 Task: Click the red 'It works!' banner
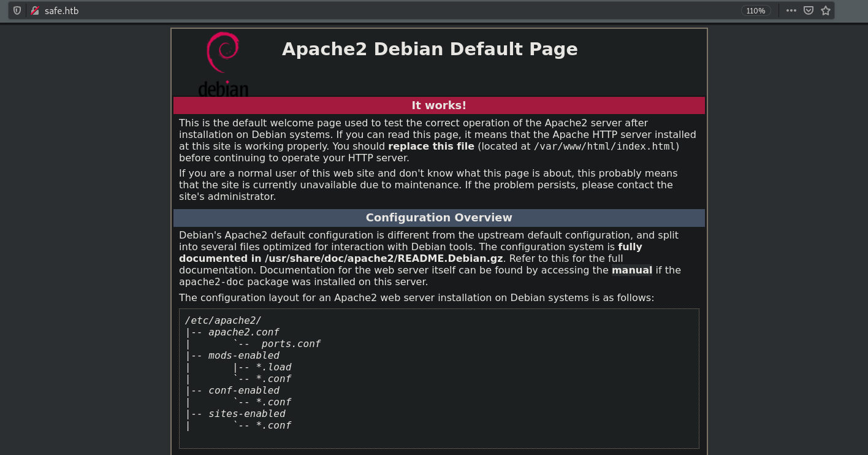[439, 105]
